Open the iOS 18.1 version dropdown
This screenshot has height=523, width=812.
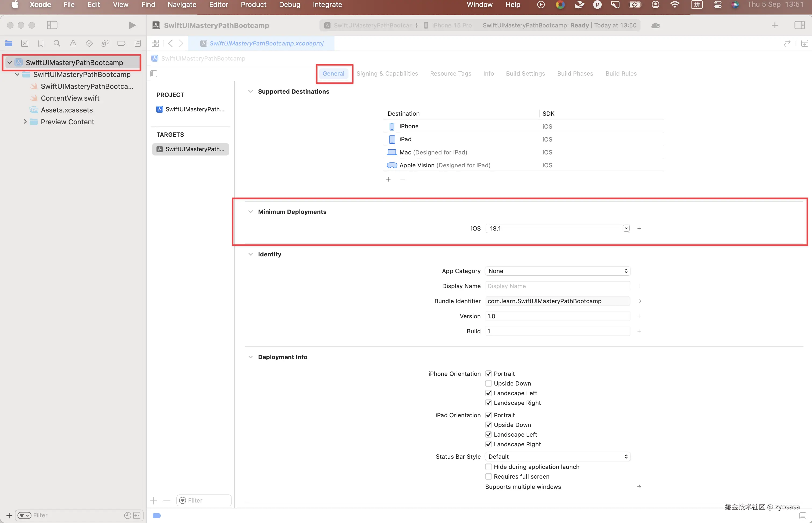(626, 229)
